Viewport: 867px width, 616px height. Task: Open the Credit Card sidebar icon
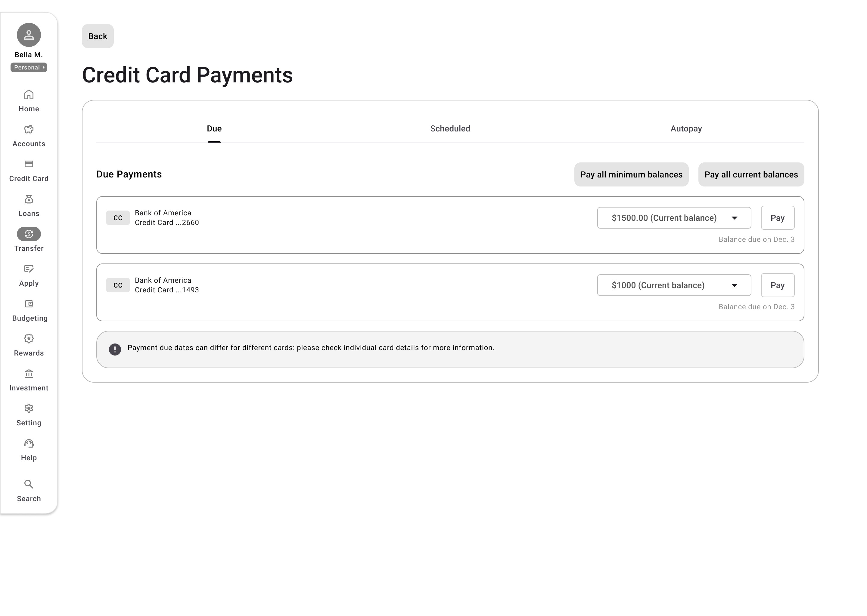(29, 164)
